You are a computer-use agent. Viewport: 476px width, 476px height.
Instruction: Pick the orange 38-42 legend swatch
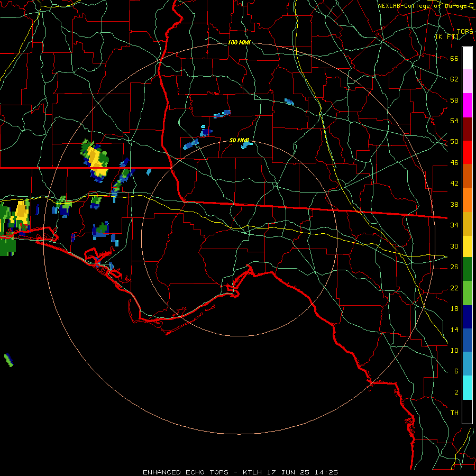(x=467, y=200)
